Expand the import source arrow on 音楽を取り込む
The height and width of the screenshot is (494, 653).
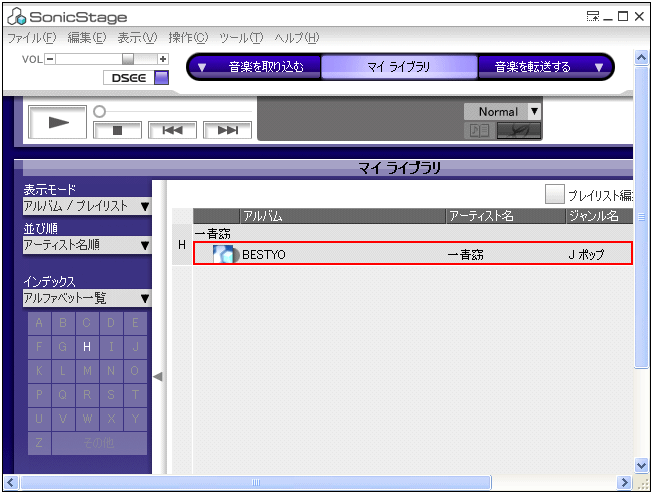(x=202, y=67)
